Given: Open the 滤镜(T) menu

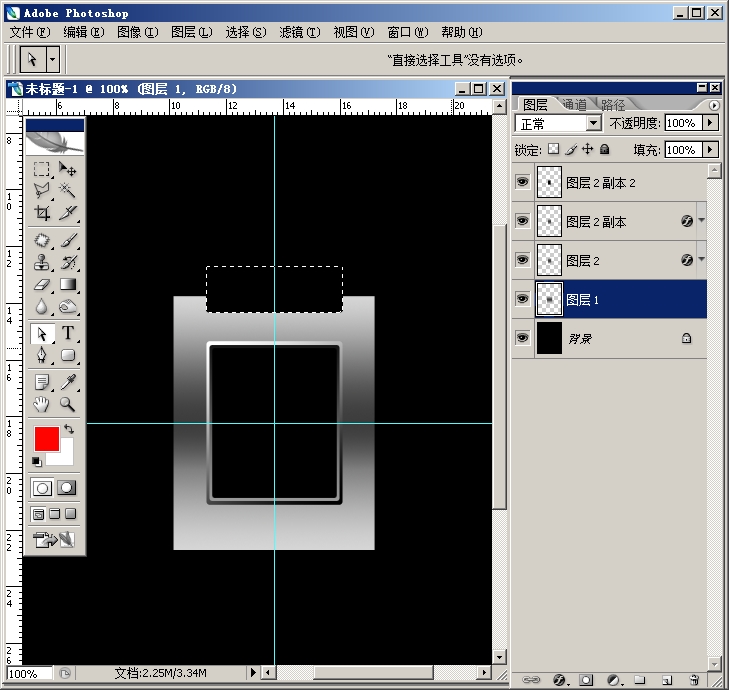Looking at the screenshot, I should point(300,32).
